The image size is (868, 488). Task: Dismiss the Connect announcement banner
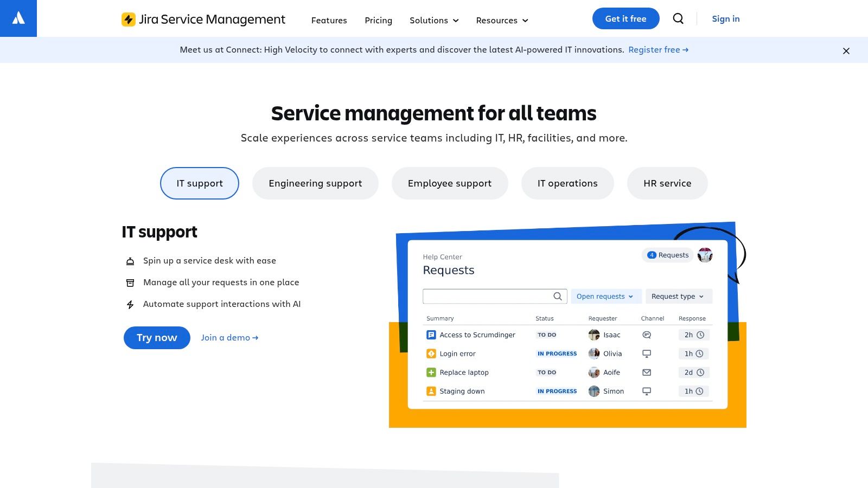point(846,51)
